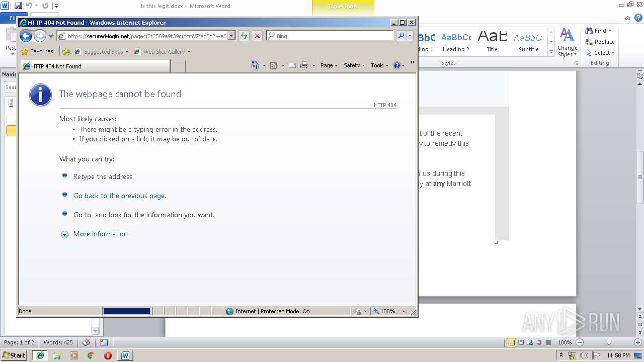Switch to Outline view
644x362 pixels.
[538, 342]
